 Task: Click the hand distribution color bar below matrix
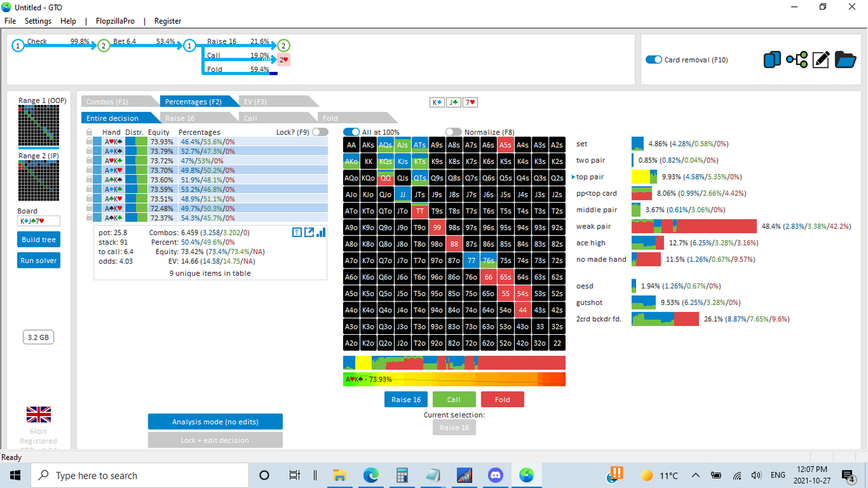(453, 363)
